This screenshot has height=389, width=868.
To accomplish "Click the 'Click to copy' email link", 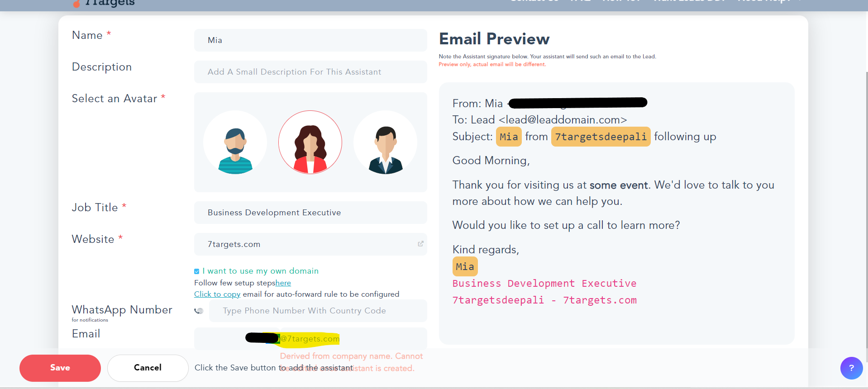I will [217, 294].
